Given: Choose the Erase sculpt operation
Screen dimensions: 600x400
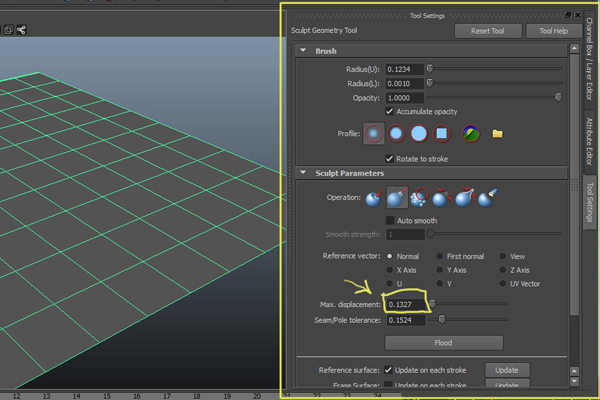Looking at the screenshot, I should pyautogui.click(x=487, y=198).
